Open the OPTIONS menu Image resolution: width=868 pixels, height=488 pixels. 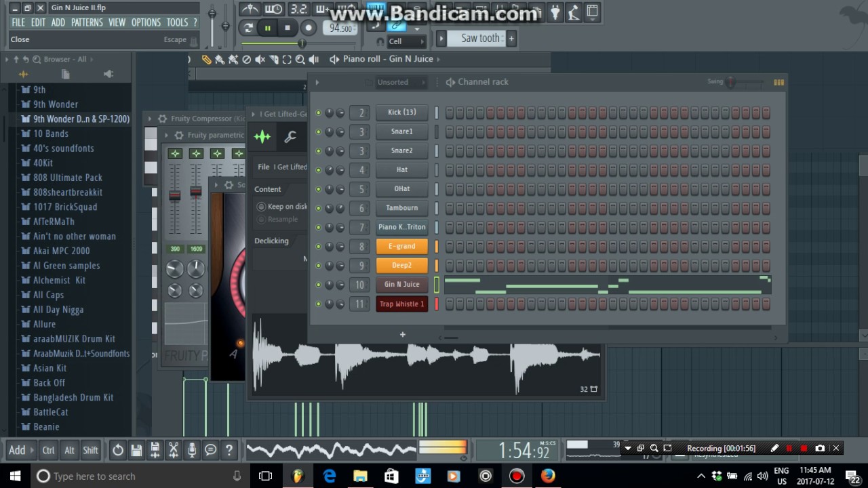pyautogui.click(x=146, y=22)
